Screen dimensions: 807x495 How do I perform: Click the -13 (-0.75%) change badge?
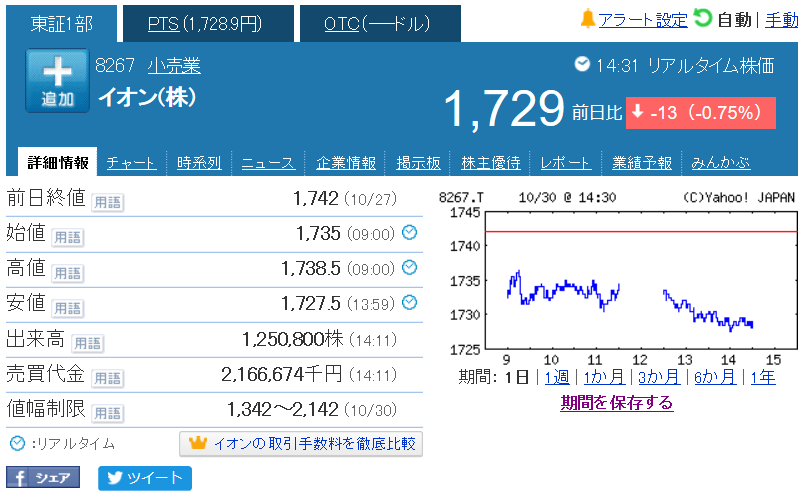[700, 112]
